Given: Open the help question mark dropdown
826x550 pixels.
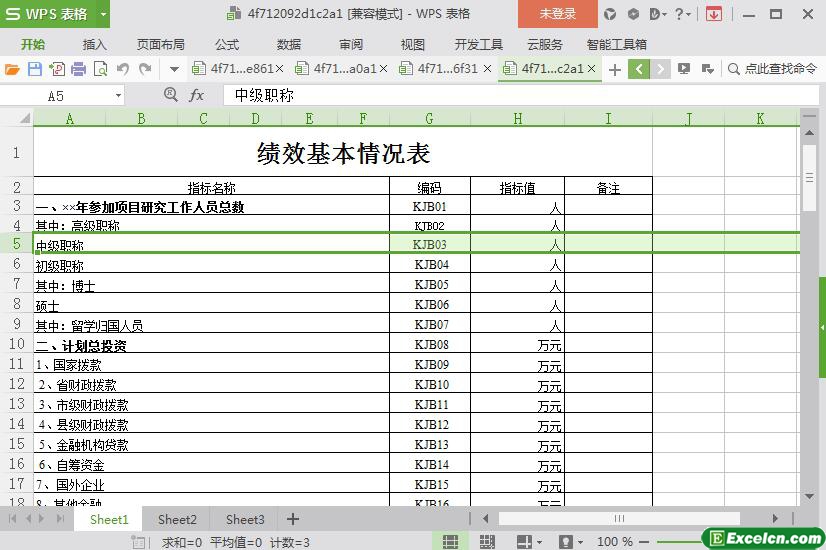Looking at the screenshot, I should 683,14.
